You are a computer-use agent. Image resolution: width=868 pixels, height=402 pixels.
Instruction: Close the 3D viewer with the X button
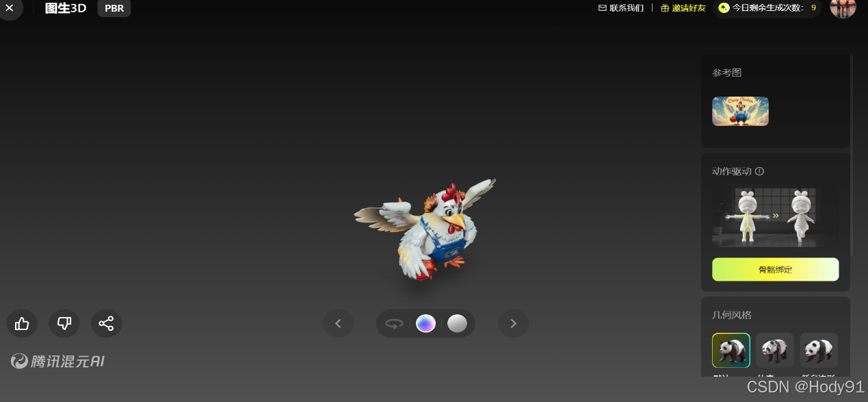[9, 8]
